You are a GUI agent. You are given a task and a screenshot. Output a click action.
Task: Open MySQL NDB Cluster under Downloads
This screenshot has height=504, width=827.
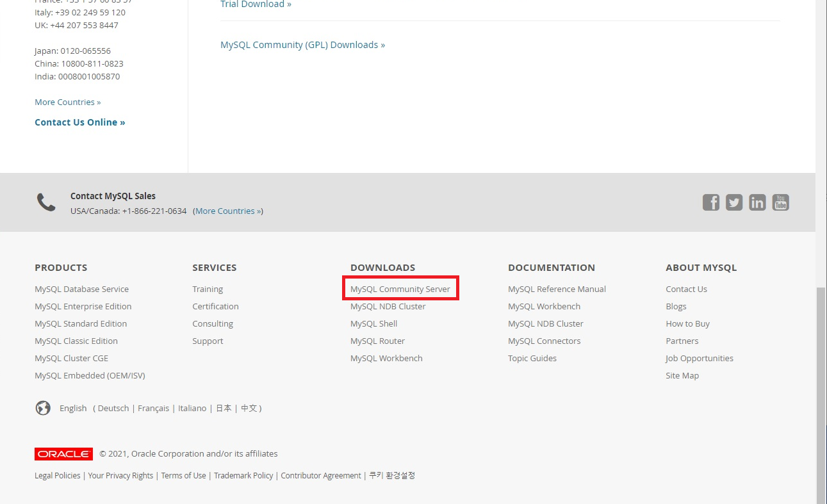[x=388, y=307]
